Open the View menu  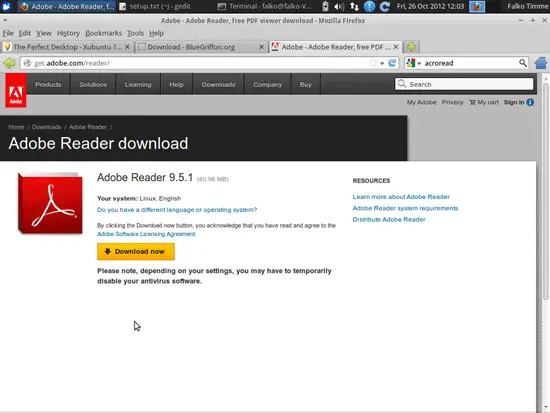[44, 33]
